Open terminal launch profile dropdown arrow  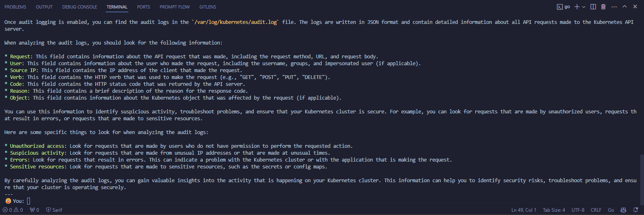tap(583, 7)
